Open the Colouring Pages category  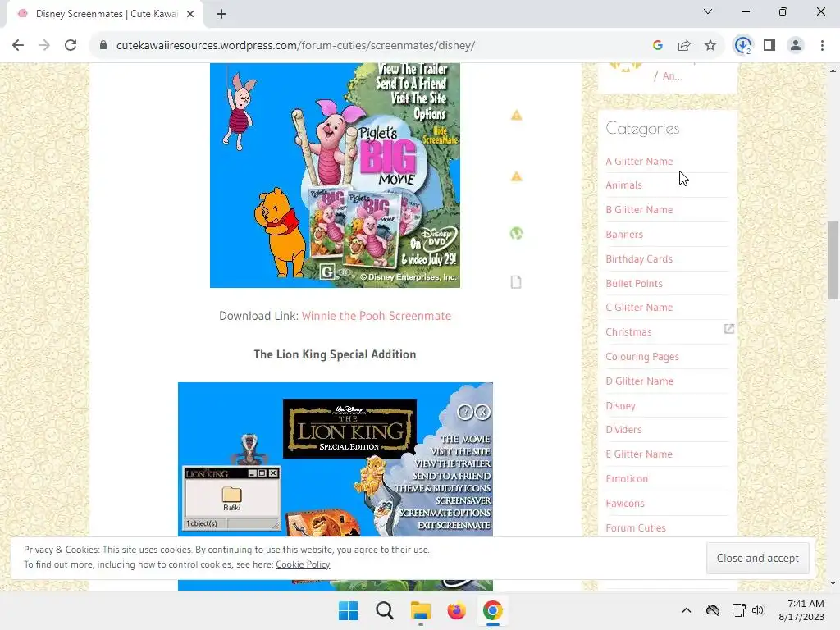coord(642,356)
